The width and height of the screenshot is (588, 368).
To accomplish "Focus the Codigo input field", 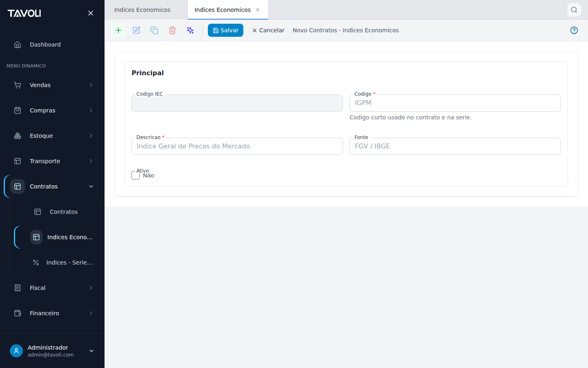I will 455,103.
